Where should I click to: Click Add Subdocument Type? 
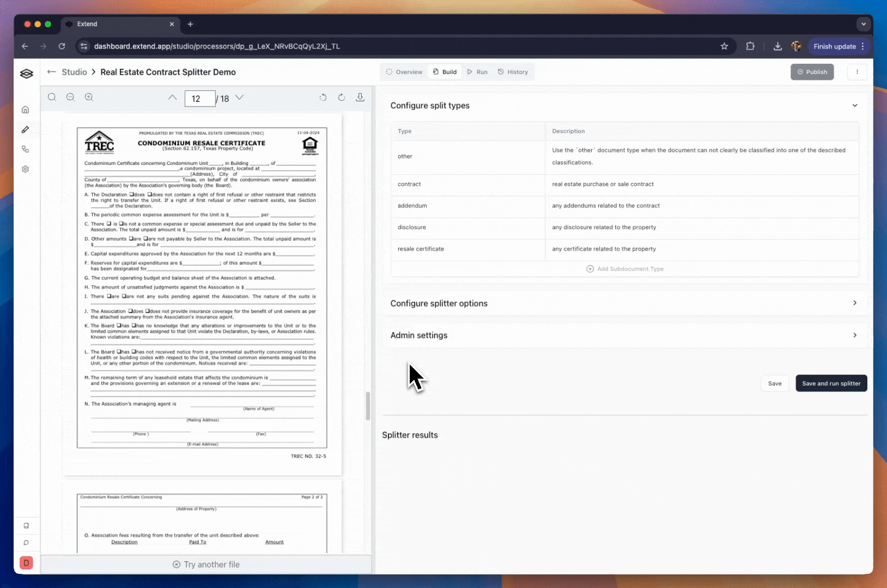pyautogui.click(x=624, y=269)
